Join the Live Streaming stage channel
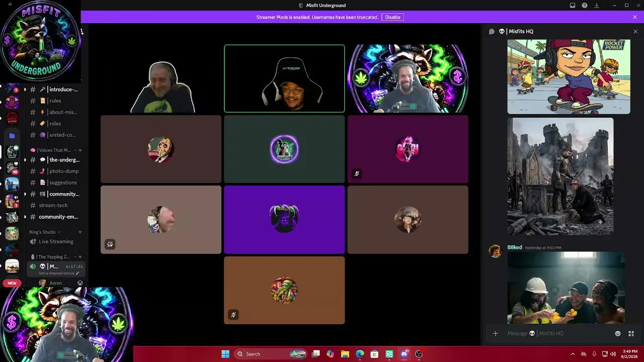 (x=55, y=241)
